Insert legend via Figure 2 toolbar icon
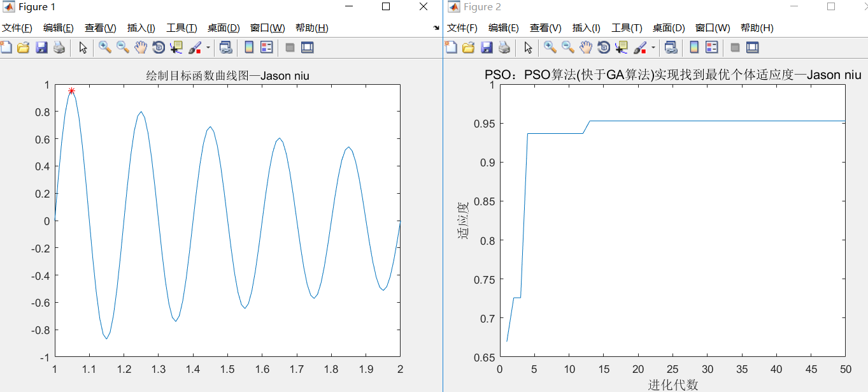Image resolution: width=868 pixels, height=392 pixels. point(712,47)
